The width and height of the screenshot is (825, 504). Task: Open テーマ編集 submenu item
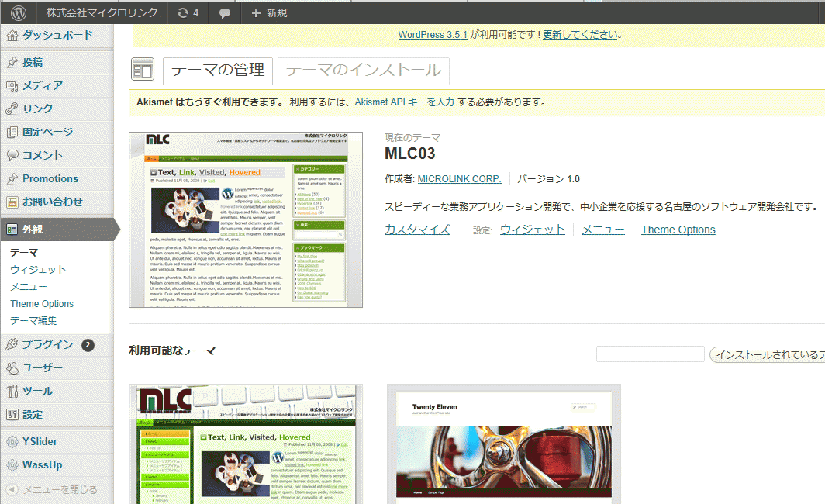click(33, 320)
